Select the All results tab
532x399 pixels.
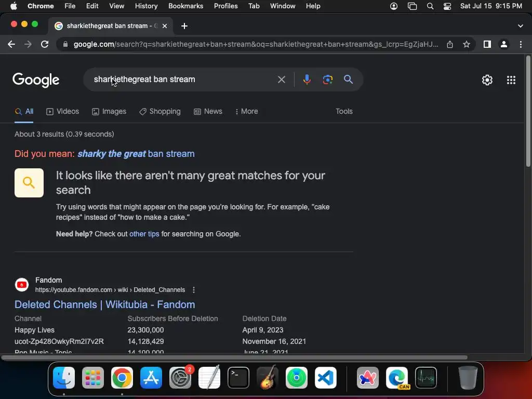(24, 112)
